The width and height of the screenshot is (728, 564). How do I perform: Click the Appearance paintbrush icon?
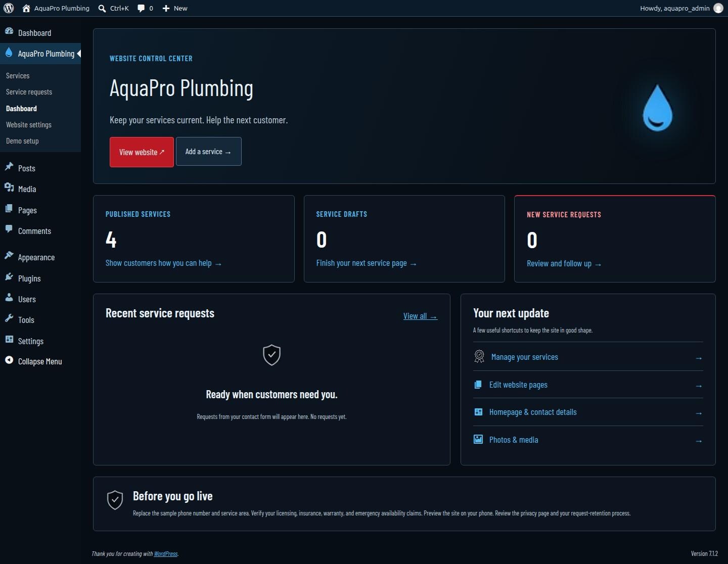(9, 256)
